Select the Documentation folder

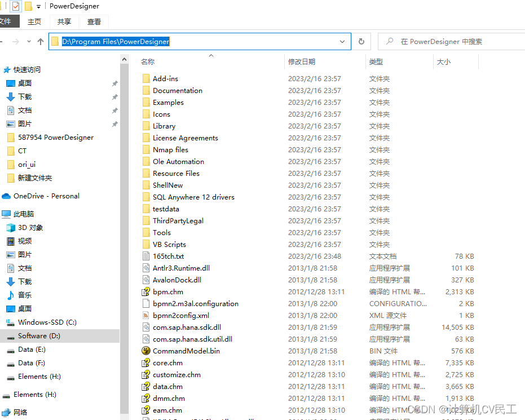pyautogui.click(x=178, y=91)
